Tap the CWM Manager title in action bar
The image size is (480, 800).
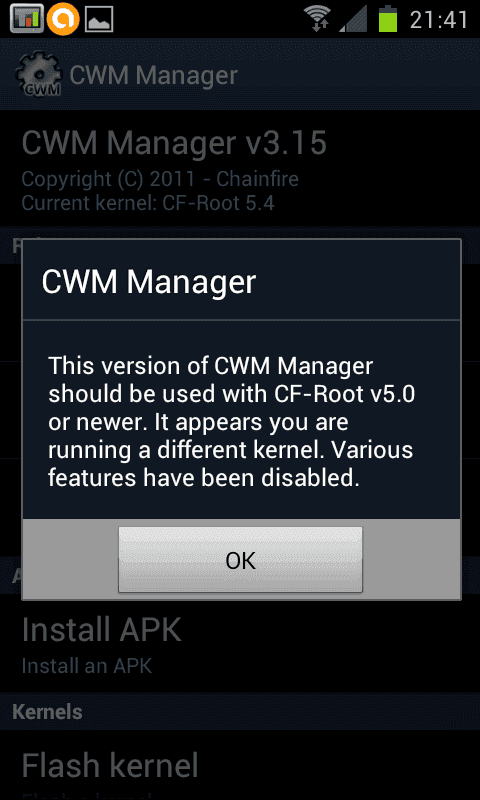154,76
